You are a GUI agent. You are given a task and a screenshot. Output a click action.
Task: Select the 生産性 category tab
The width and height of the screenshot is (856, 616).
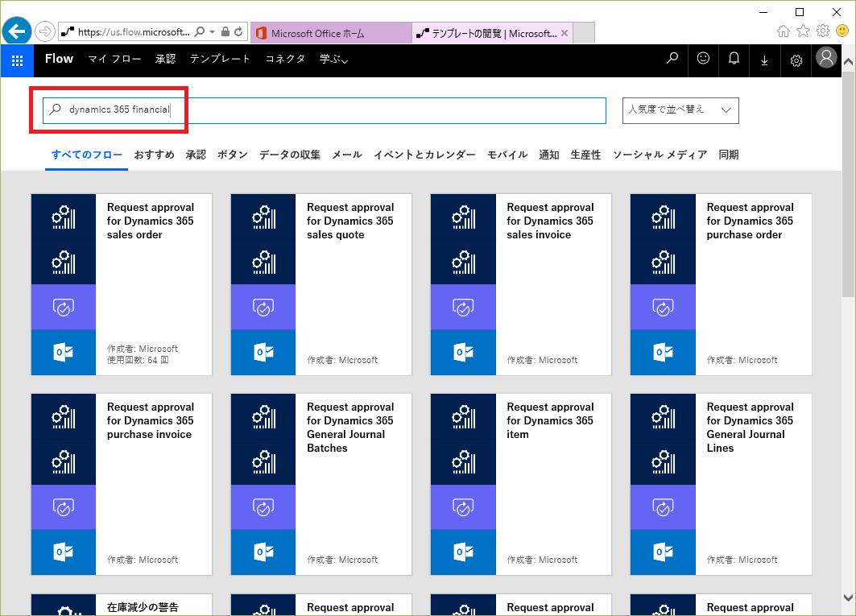[x=585, y=155]
